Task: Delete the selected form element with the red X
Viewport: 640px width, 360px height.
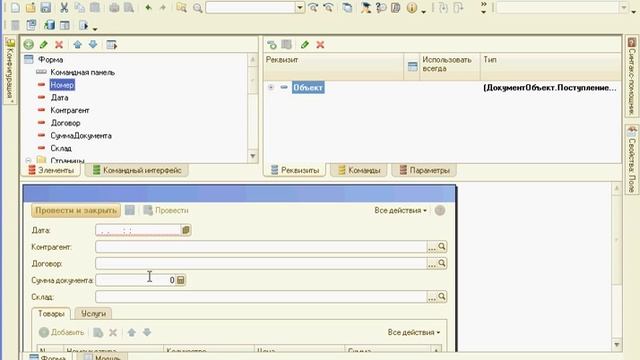Action: point(59,44)
